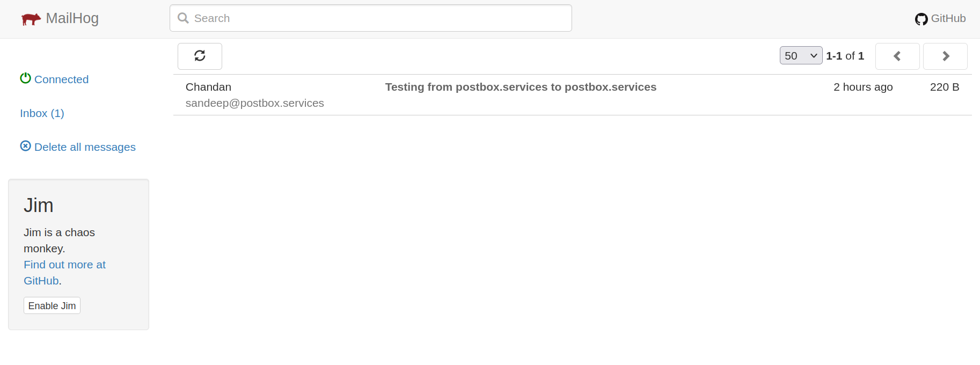The width and height of the screenshot is (980, 365).
Task: Click the circled-x delete all messages icon
Action: pos(25,145)
